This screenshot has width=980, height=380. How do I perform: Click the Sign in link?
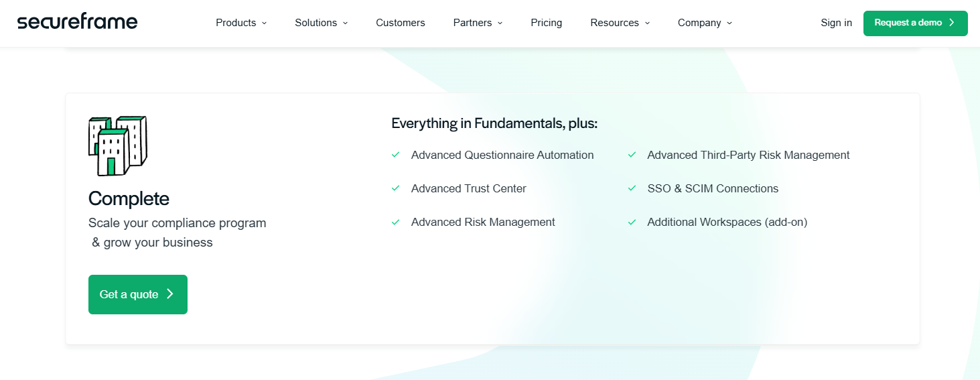click(x=837, y=23)
